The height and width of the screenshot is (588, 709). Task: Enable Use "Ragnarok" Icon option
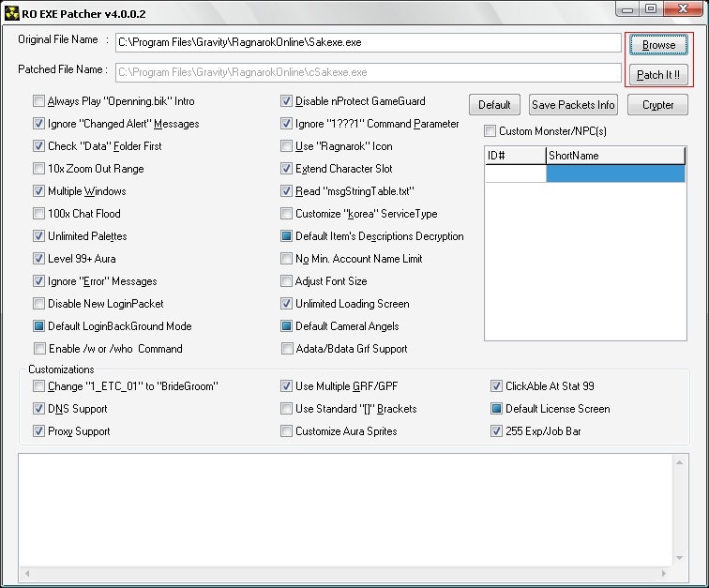point(286,146)
